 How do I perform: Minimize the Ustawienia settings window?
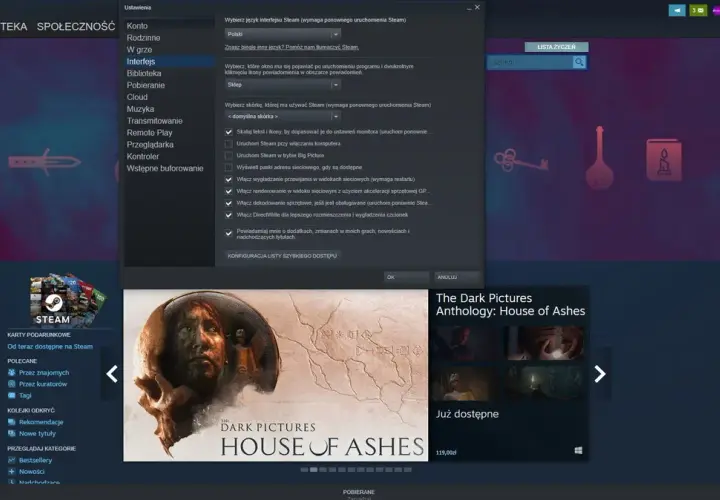click(x=469, y=8)
